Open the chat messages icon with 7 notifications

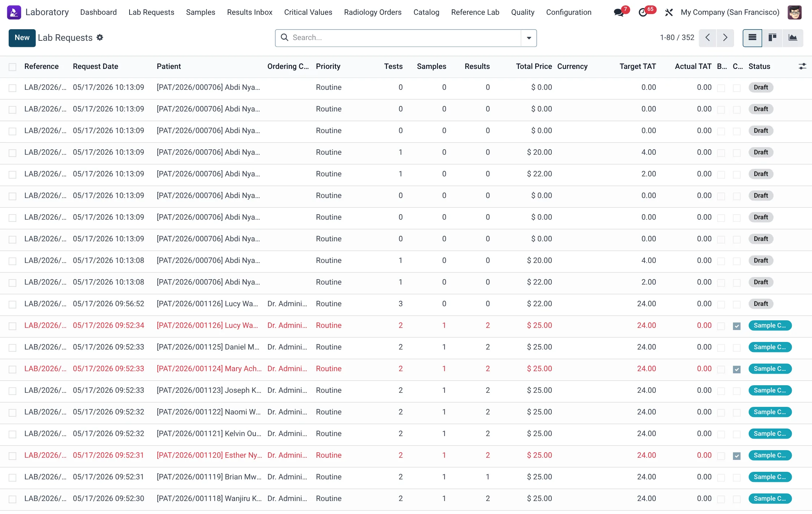[619, 12]
